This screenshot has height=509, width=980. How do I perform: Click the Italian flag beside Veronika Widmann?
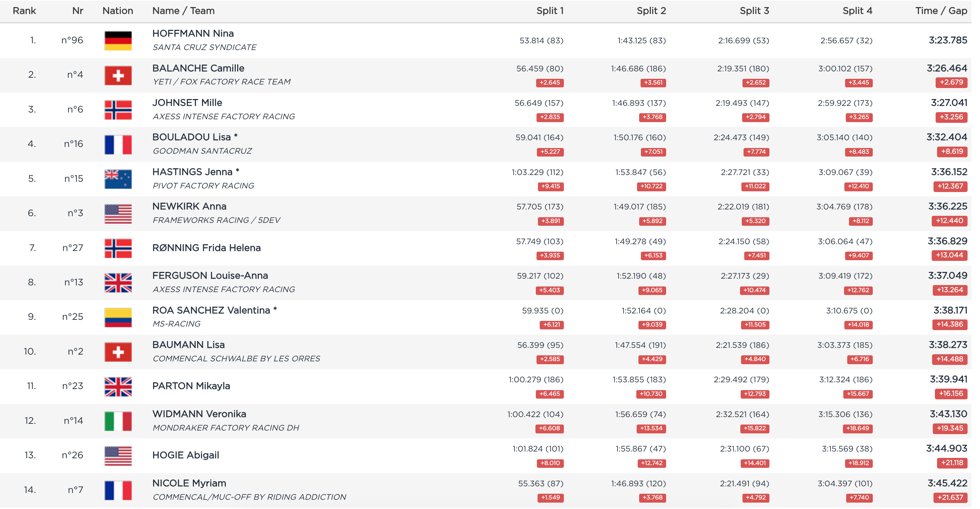click(x=118, y=421)
